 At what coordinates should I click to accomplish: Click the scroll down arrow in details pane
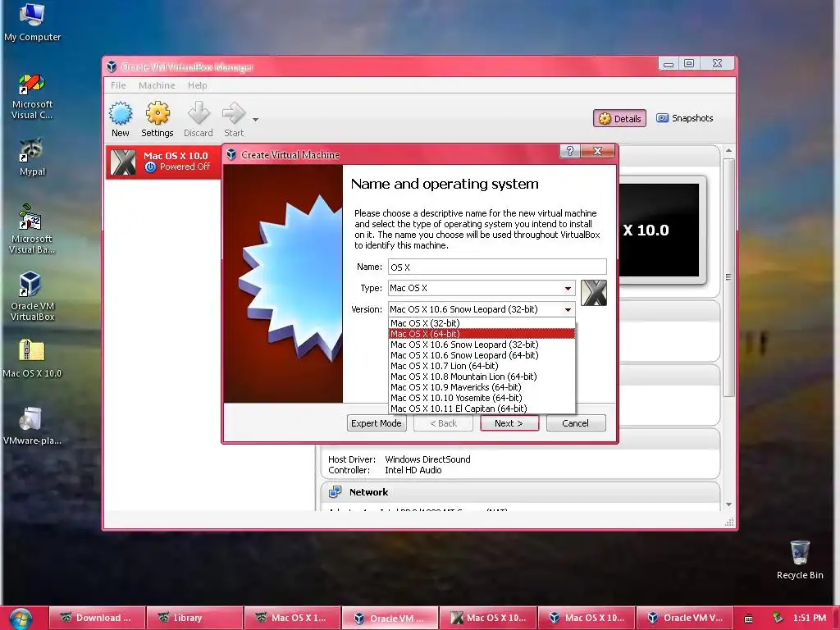pos(728,504)
